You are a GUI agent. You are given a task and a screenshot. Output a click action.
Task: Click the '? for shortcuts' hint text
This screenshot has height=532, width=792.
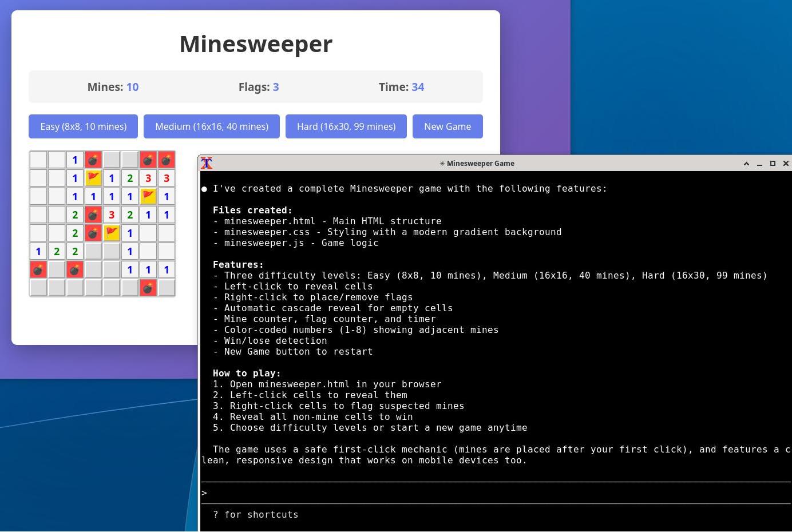point(255,514)
